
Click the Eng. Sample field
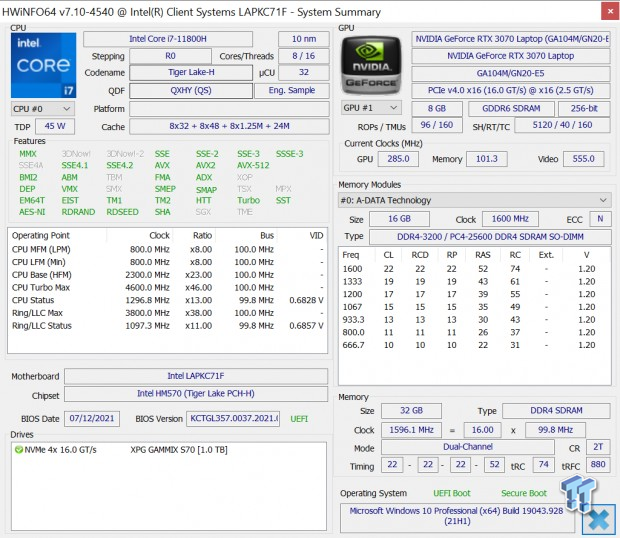[x=292, y=91]
